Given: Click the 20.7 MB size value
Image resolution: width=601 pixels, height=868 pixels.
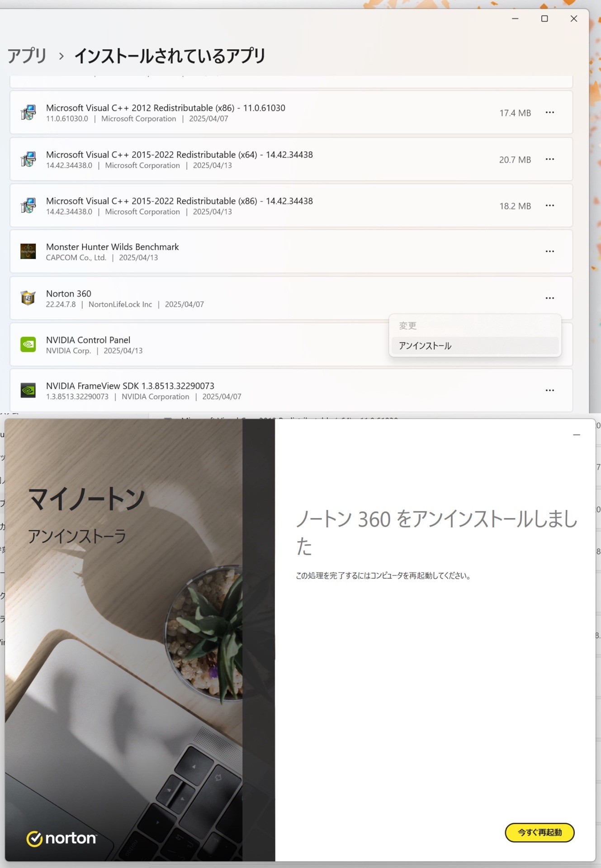Looking at the screenshot, I should [x=515, y=160].
